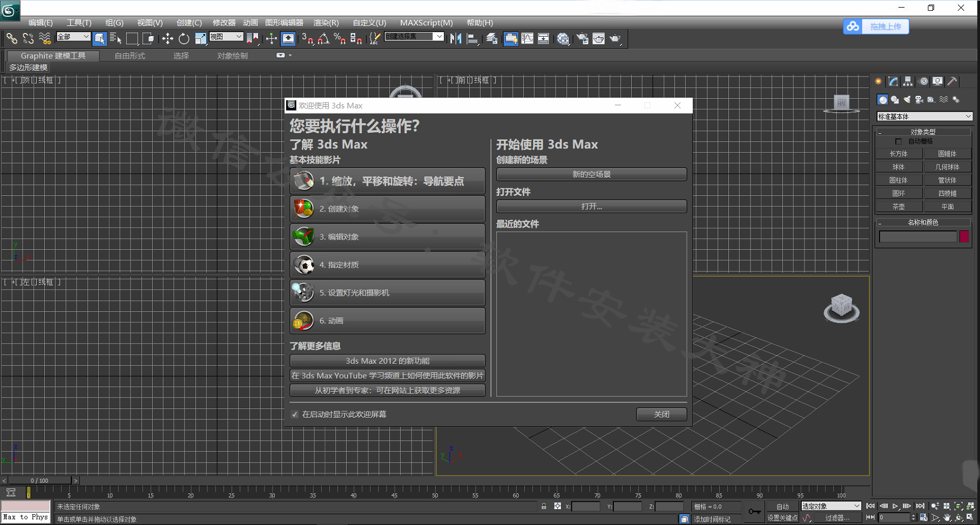Select the Scale tool icon
The width and height of the screenshot is (980, 525).
[x=200, y=38]
